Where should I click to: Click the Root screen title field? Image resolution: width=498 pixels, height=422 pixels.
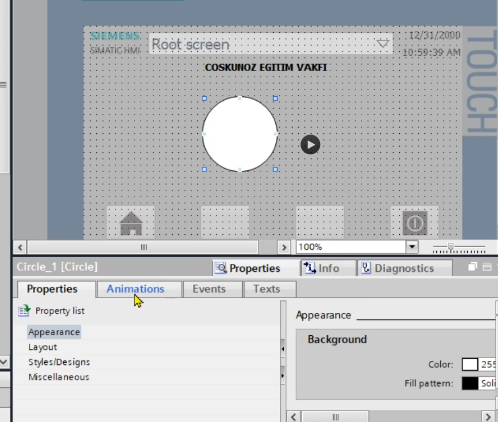coord(271,44)
